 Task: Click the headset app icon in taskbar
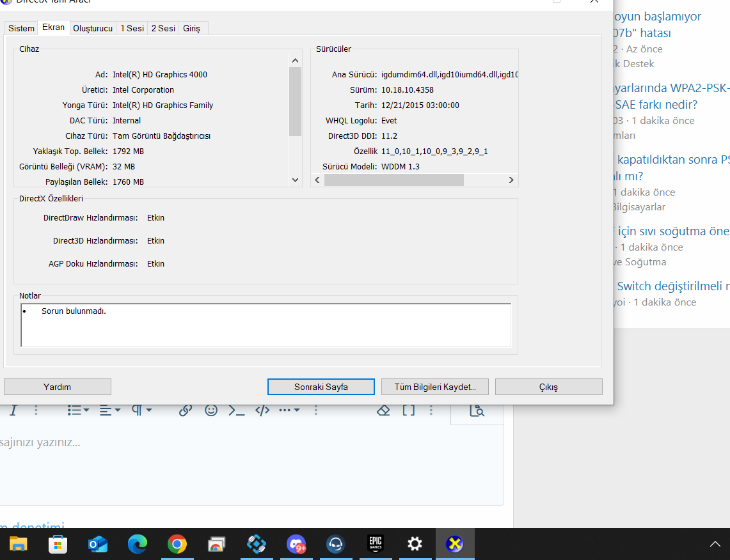[336, 544]
